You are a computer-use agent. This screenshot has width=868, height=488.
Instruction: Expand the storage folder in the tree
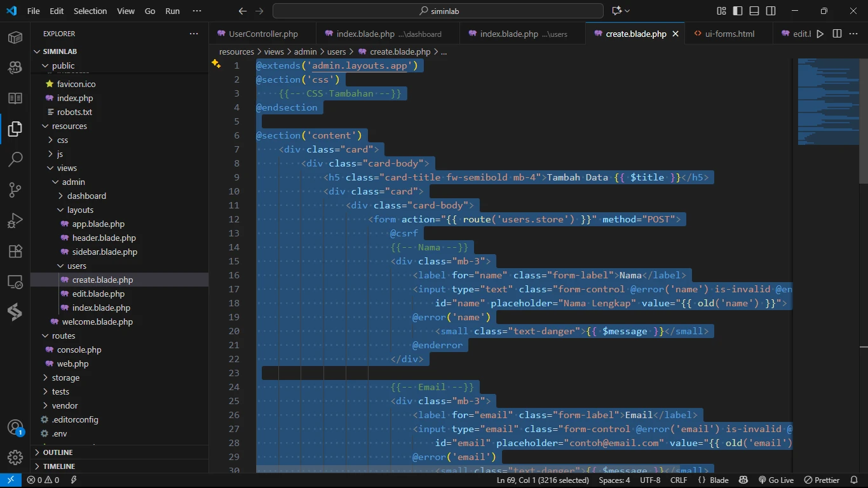65,377
